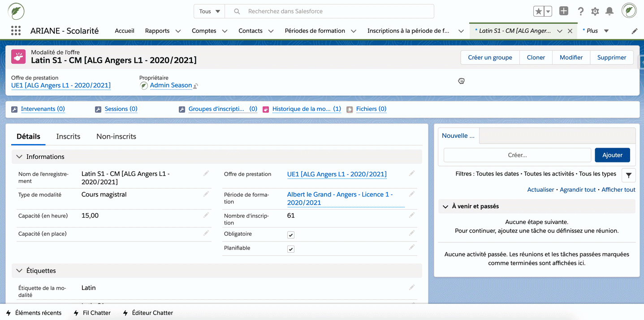This screenshot has width=644, height=320.
Task: Open the Rapports navigation menu
Action: coord(163,31)
